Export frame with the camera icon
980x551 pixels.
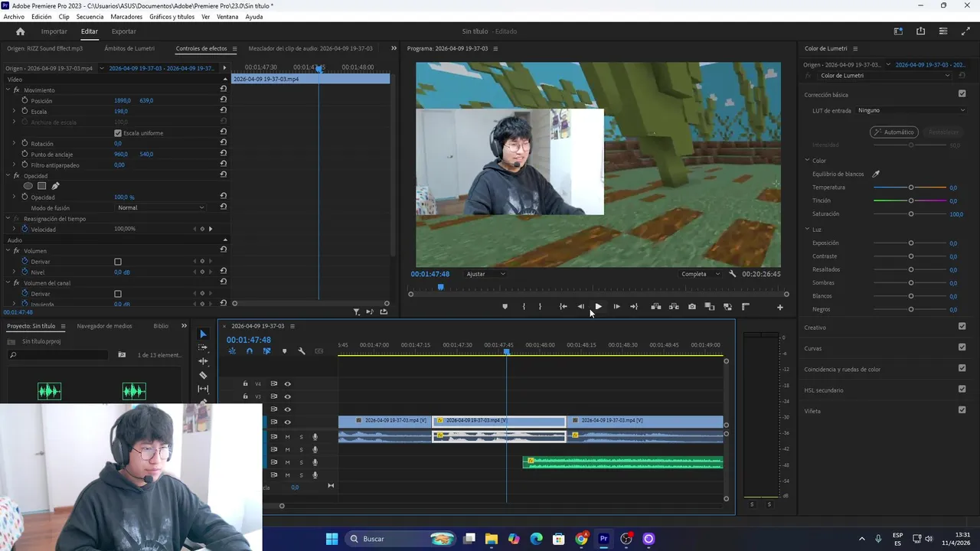point(692,307)
